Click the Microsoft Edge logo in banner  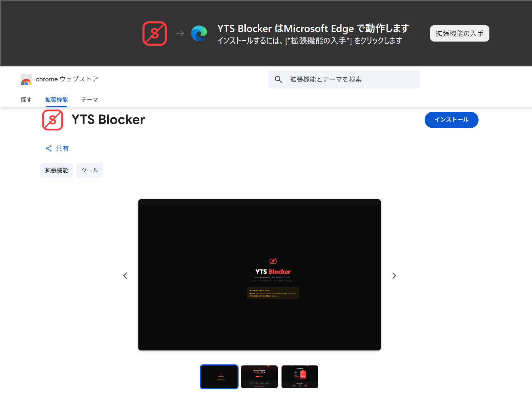click(x=199, y=33)
